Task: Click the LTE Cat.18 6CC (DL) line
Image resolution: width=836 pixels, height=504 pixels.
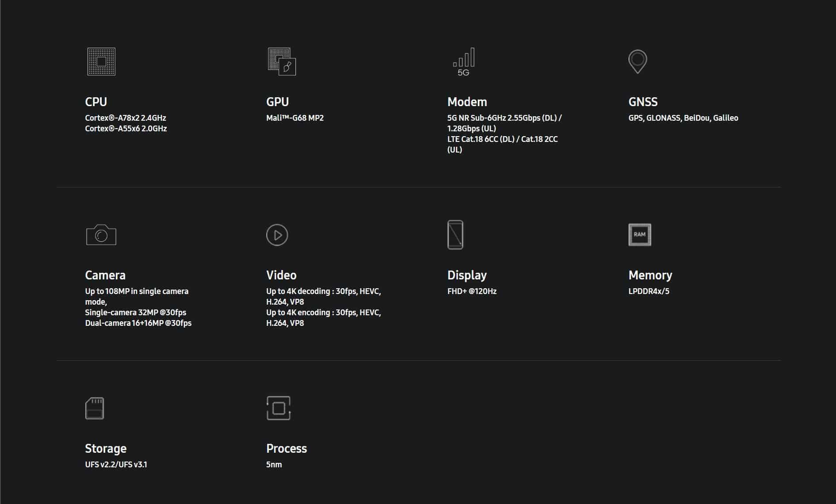Action: (x=502, y=145)
